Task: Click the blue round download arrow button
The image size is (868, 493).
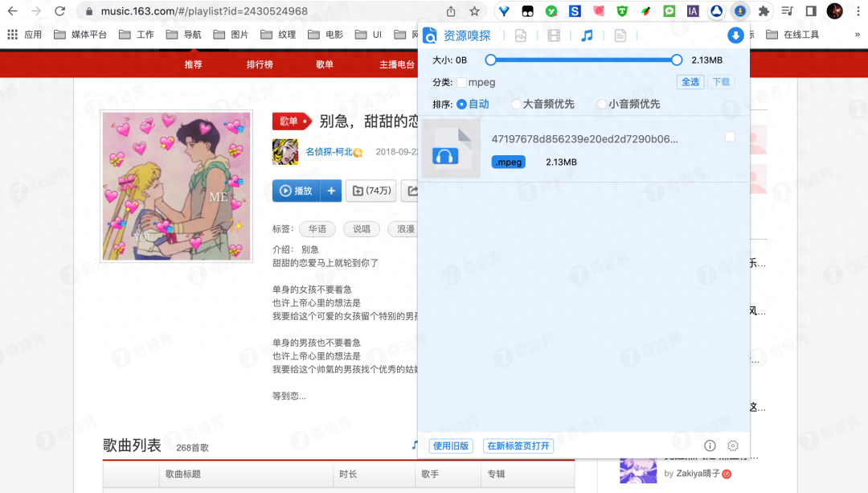Action: point(735,35)
